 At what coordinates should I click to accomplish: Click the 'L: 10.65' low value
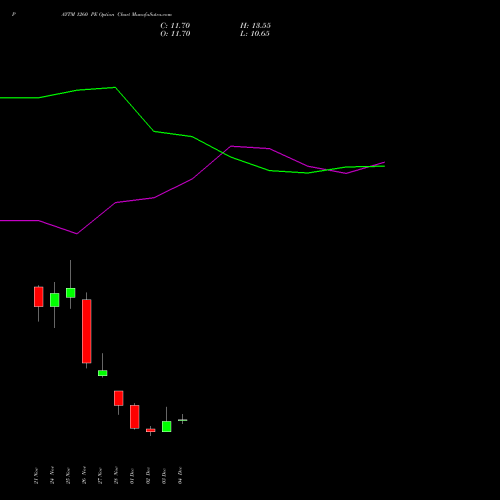(x=255, y=34)
